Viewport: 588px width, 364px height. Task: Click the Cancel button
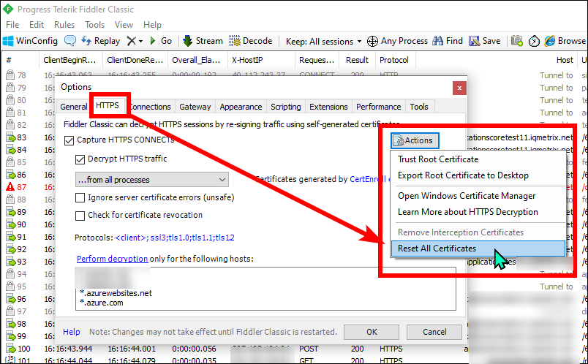coord(434,332)
